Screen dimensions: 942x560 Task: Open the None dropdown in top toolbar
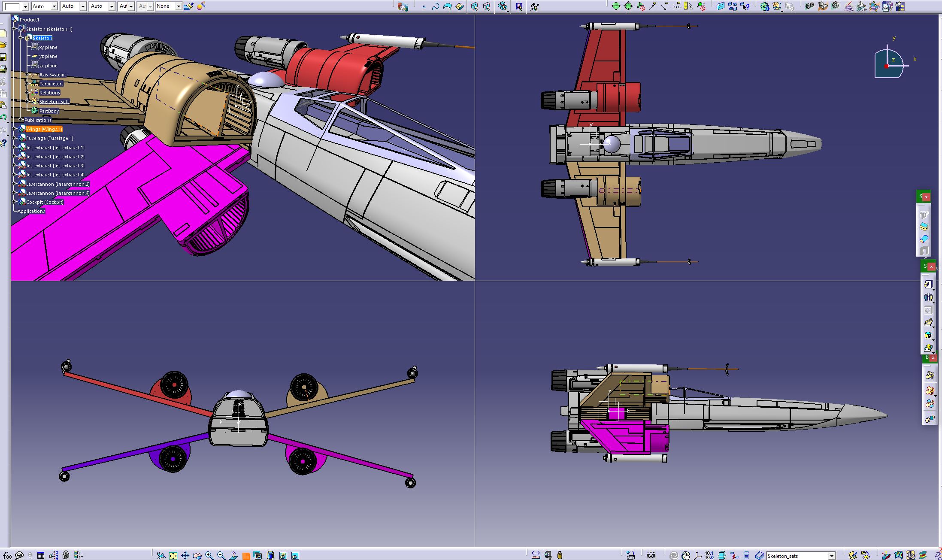pos(178,6)
